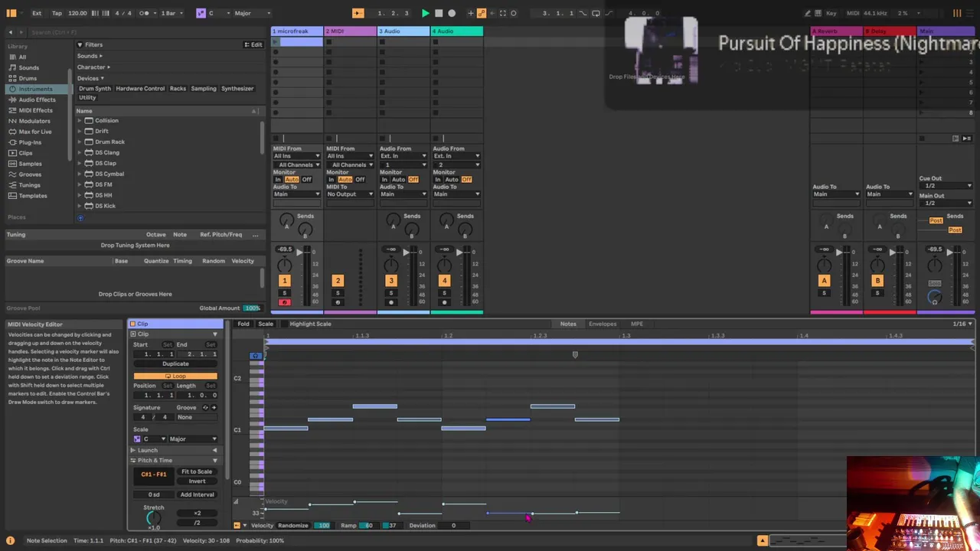Arm track 3 Audio for recording
The image size is (980, 551).
click(x=390, y=302)
